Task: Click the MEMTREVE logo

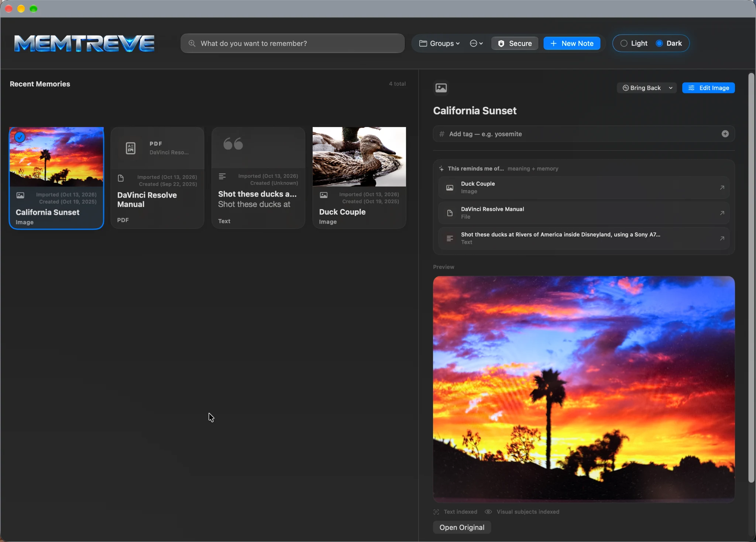Action: 85,43
